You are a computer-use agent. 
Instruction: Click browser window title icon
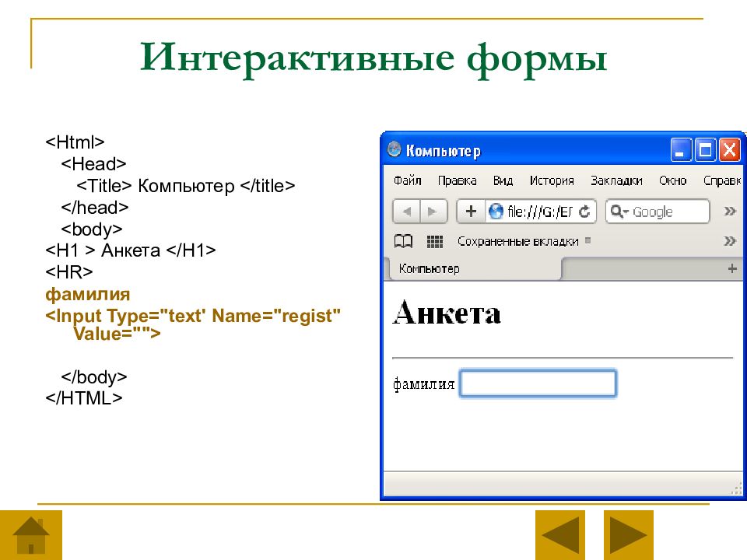pos(394,149)
